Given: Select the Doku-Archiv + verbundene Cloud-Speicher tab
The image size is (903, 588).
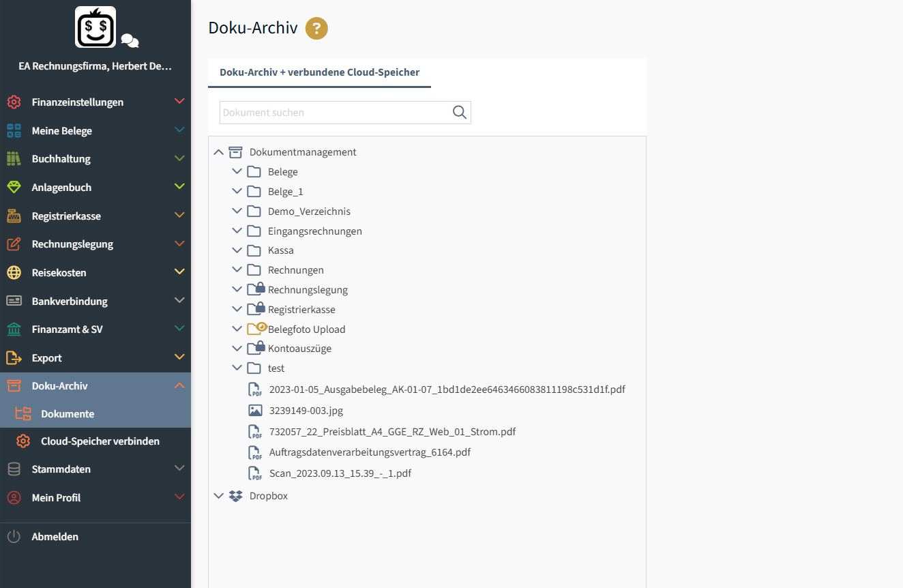Looking at the screenshot, I should tap(319, 72).
